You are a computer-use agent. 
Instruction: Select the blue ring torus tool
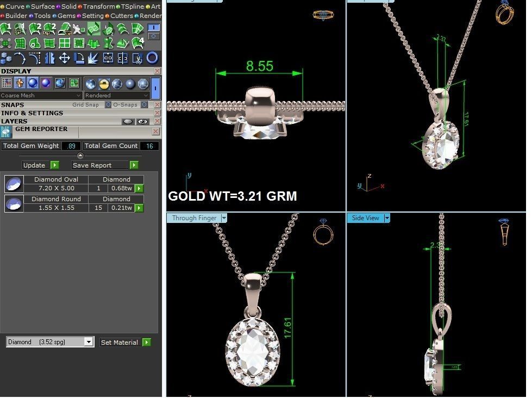coord(152,58)
